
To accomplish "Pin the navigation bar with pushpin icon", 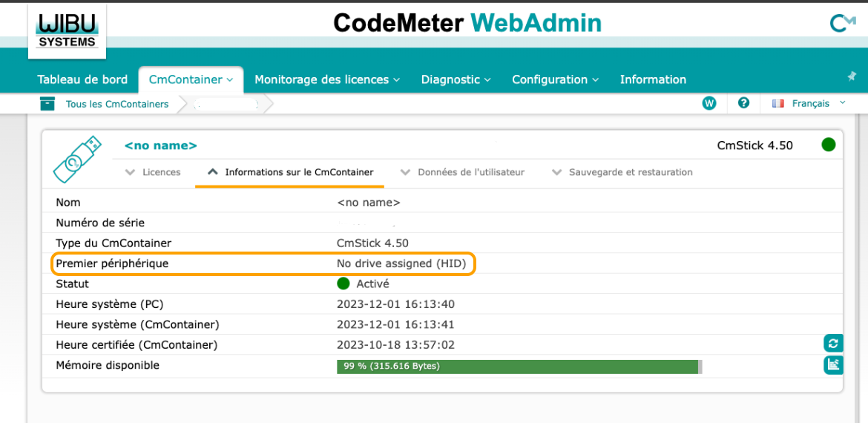I will (852, 76).
